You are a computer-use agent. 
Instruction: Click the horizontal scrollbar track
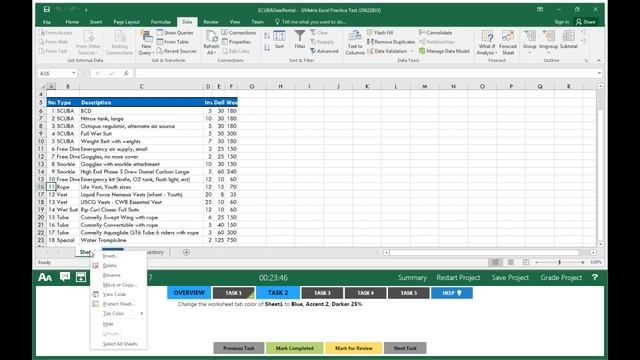(484, 252)
